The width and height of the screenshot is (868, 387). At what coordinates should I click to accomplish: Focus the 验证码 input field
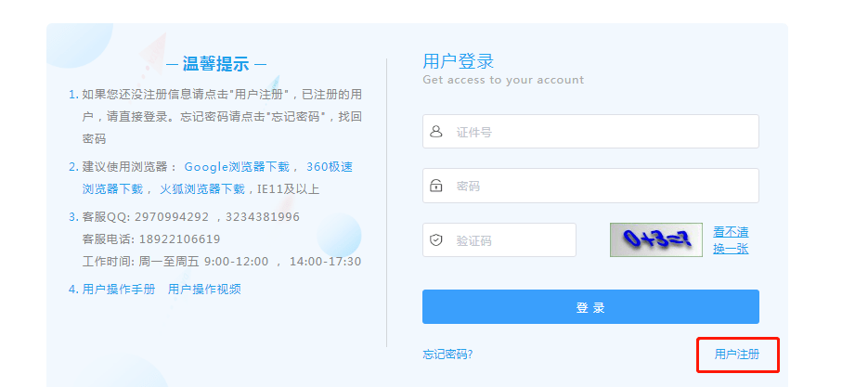499,239
